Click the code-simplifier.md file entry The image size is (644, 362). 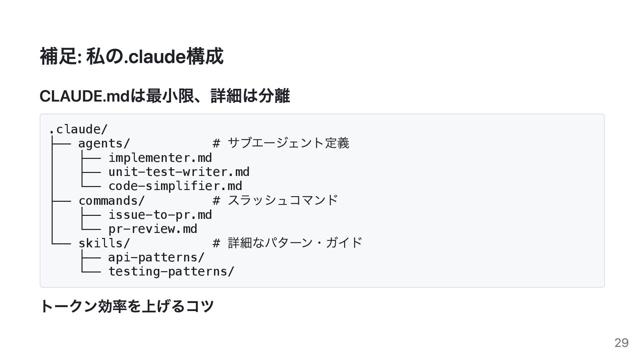[x=175, y=186]
